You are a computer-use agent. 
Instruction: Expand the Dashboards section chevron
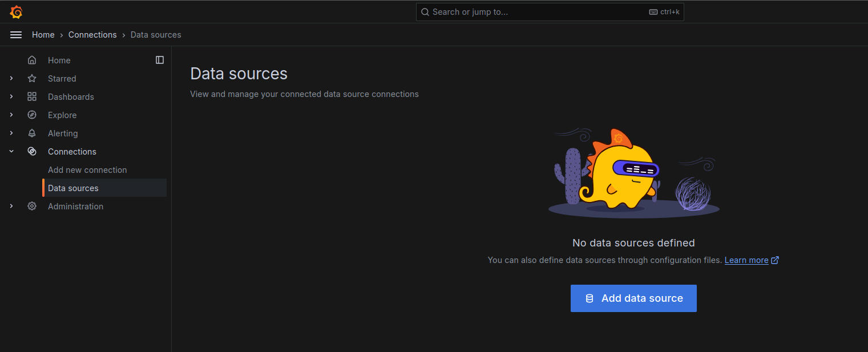pos(11,97)
